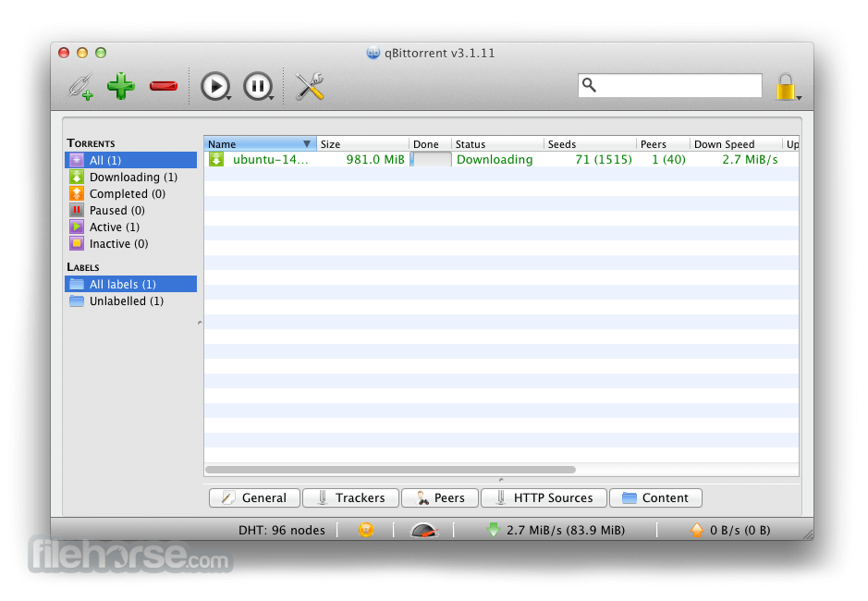This screenshot has width=868, height=601.
Task: Click the status bar upload speed indicator
Action: pyautogui.click(x=730, y=530)
